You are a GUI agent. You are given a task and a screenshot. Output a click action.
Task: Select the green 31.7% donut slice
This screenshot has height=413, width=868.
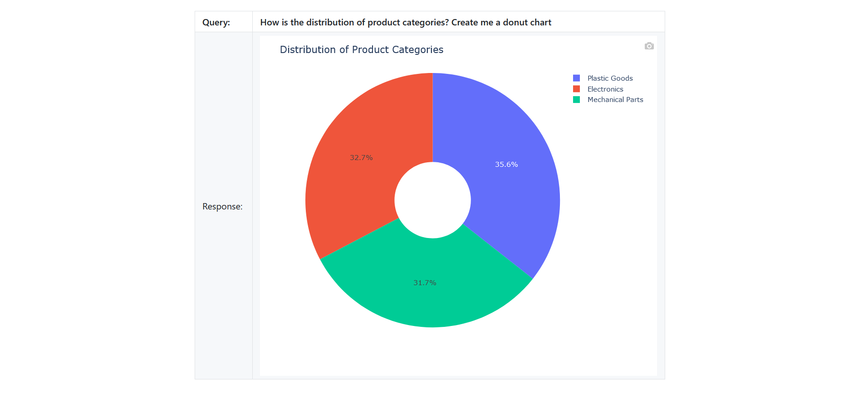(426, 283)
